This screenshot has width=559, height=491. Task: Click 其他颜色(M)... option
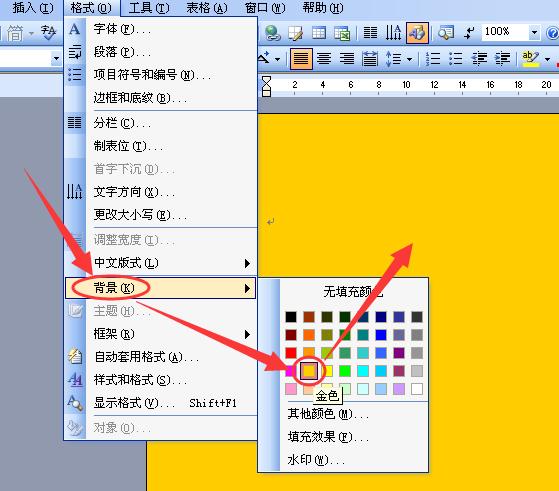point(328,414)
